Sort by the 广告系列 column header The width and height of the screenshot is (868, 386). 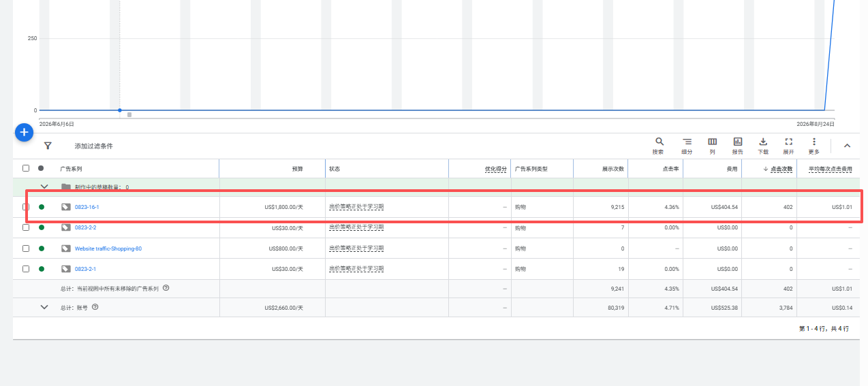(71, 169)
